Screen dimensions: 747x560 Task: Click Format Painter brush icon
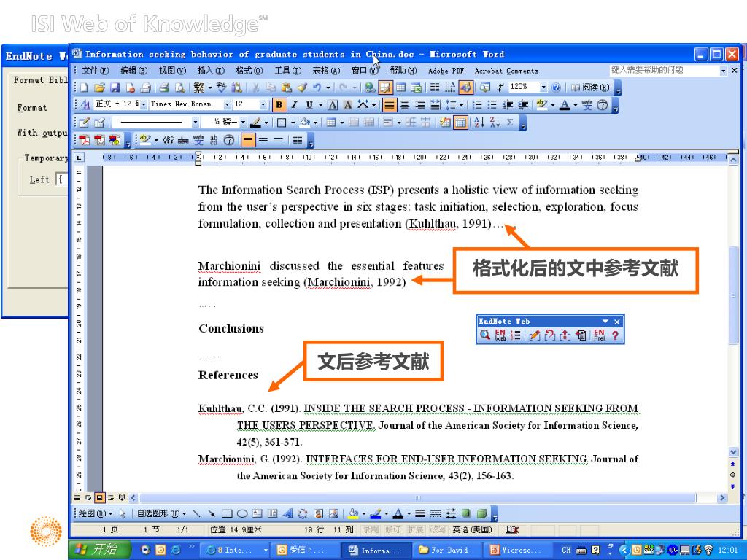coord(302,87)
